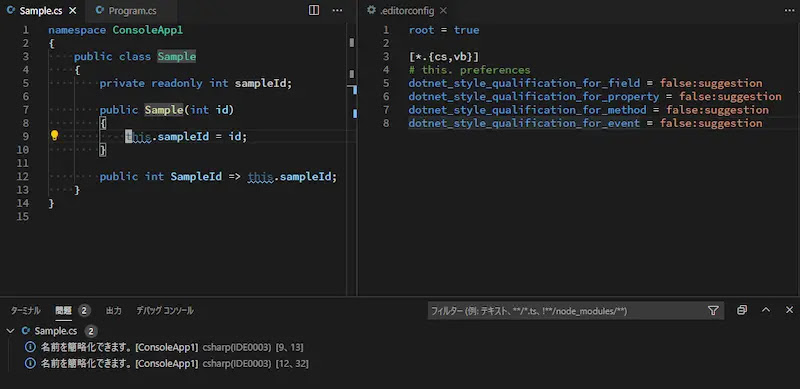Close the Sample.cs tab
The height and width of the screenshot is (389, 800).
point(72,11)
